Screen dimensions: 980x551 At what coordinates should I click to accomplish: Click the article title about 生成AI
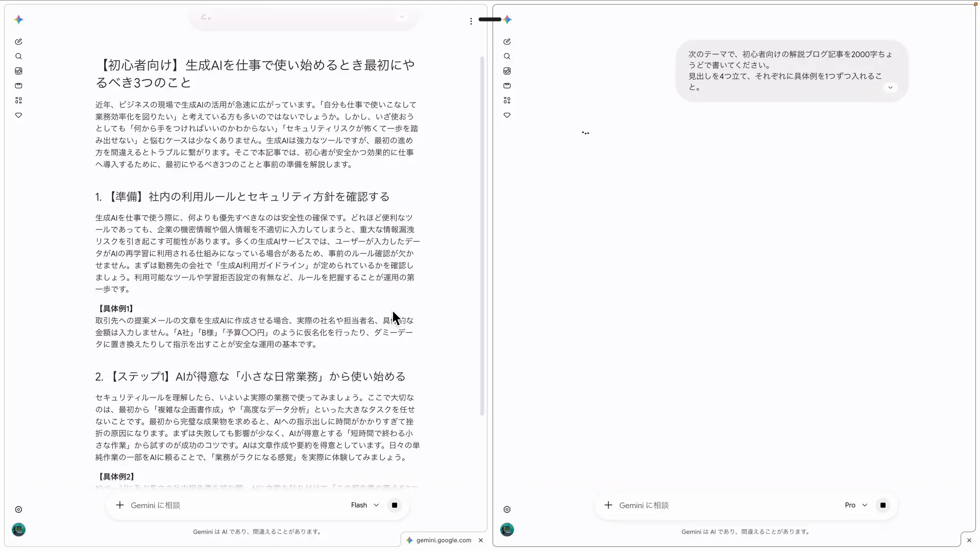click(255, 74)
